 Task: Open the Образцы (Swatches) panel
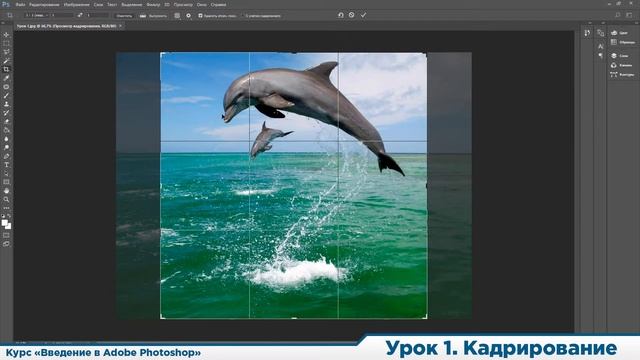[x=623, y=42]
